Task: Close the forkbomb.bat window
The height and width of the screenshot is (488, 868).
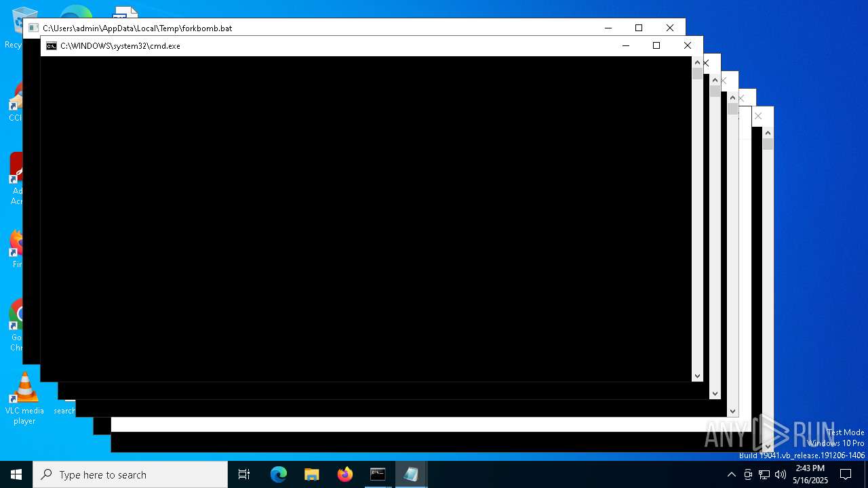Action: pos(670,28)
